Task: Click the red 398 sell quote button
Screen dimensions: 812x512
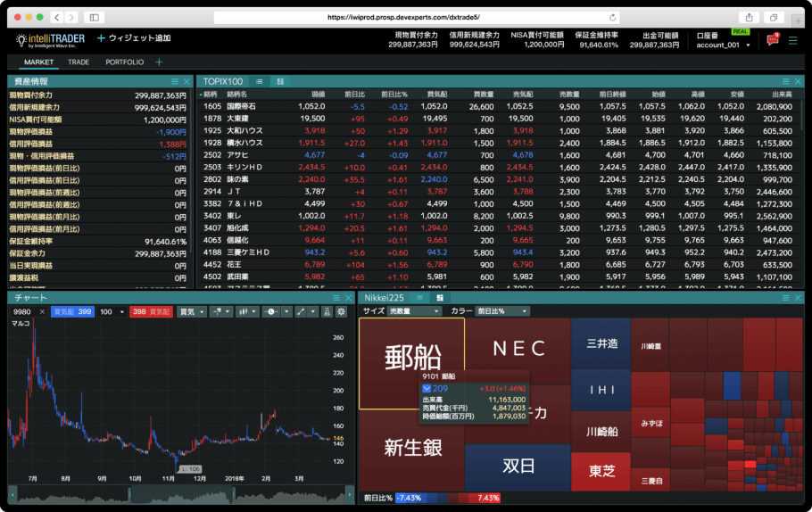Action: tap(152, 311)
